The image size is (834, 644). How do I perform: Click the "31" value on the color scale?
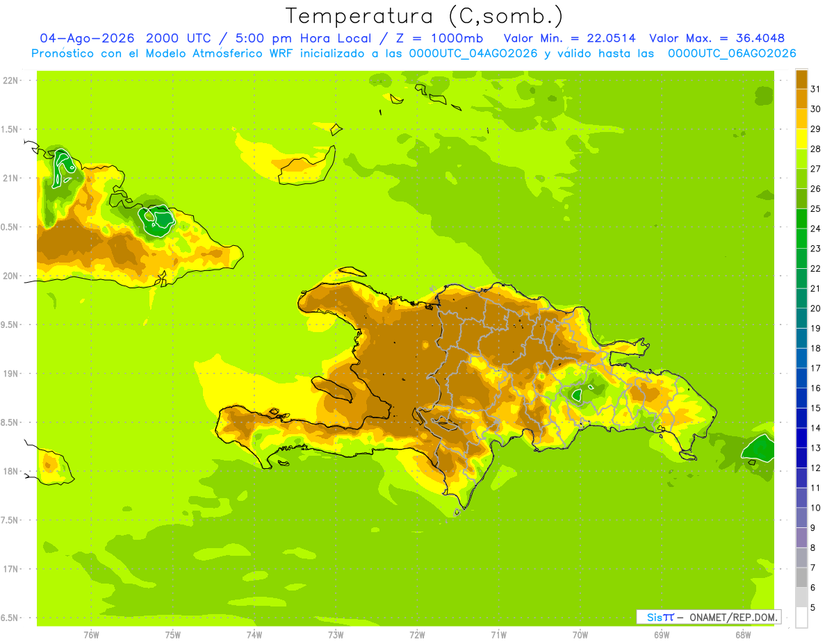pos(815,89)
